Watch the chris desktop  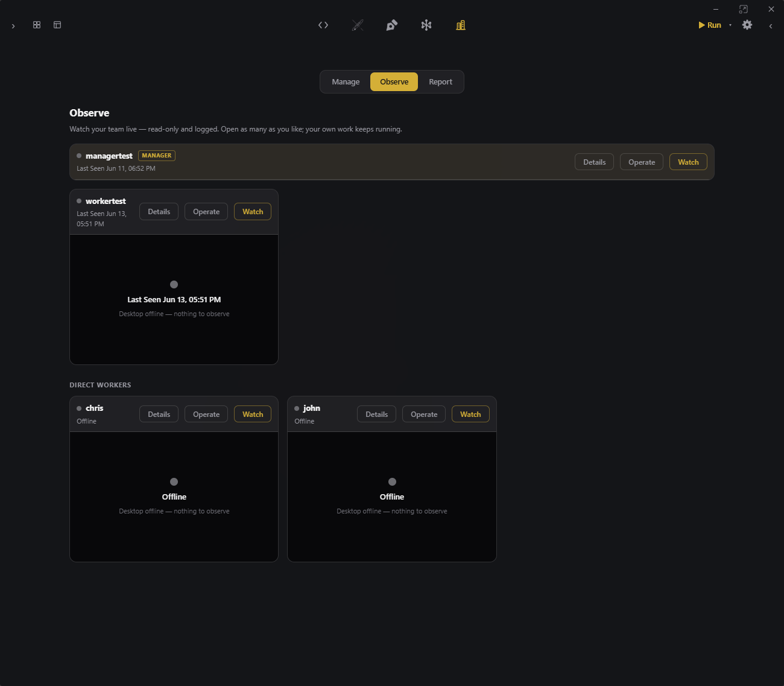pos(253,414)
